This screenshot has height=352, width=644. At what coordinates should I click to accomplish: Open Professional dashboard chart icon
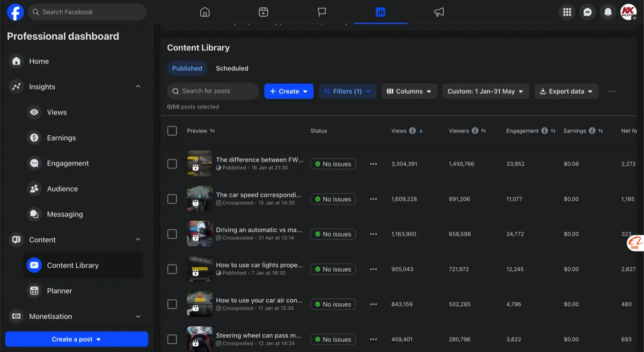pos(380,12)
